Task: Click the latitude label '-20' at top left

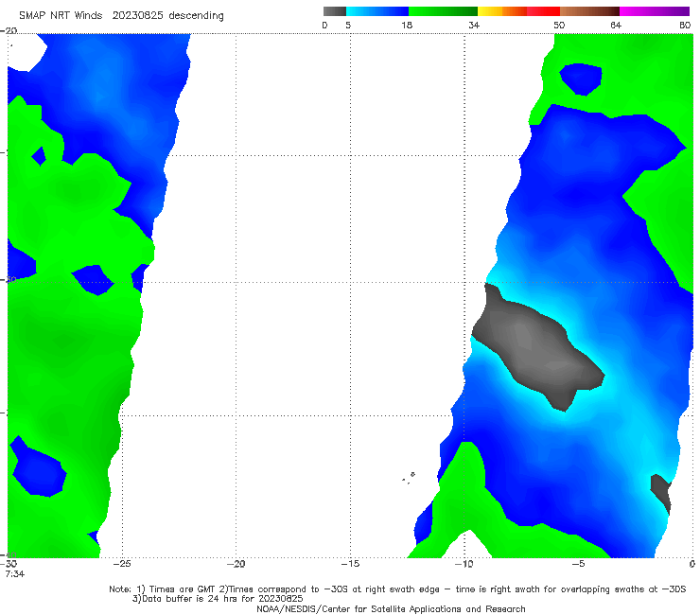Action: (x=9, y=30)
